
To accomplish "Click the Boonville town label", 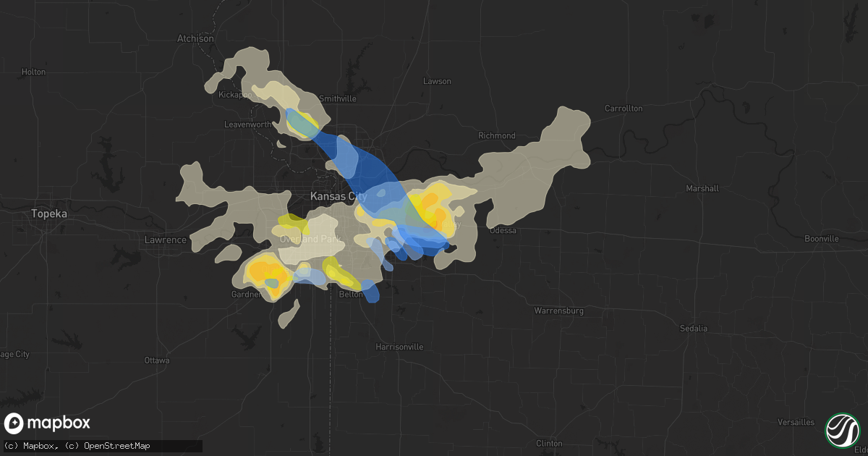I will click(x=821, y=239).
